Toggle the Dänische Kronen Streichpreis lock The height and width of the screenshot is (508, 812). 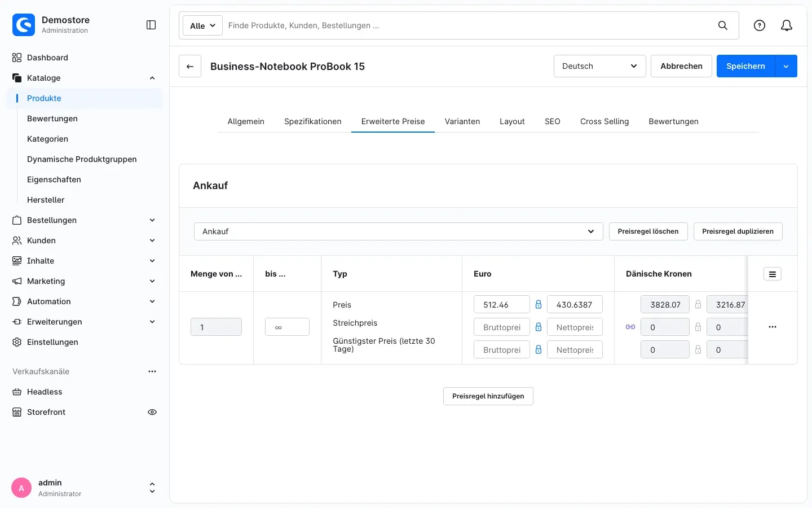pos(698,327)
